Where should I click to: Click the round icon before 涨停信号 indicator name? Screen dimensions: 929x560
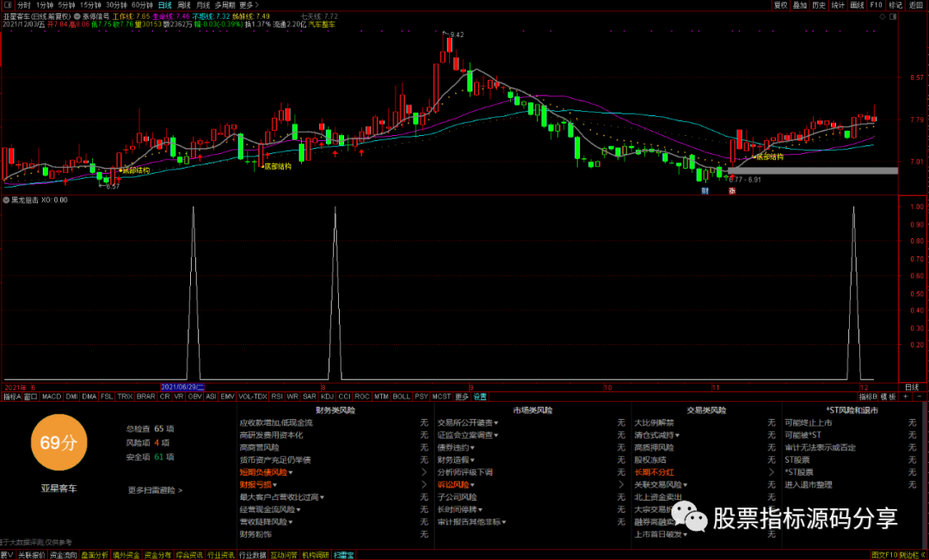tap(77, 16)
